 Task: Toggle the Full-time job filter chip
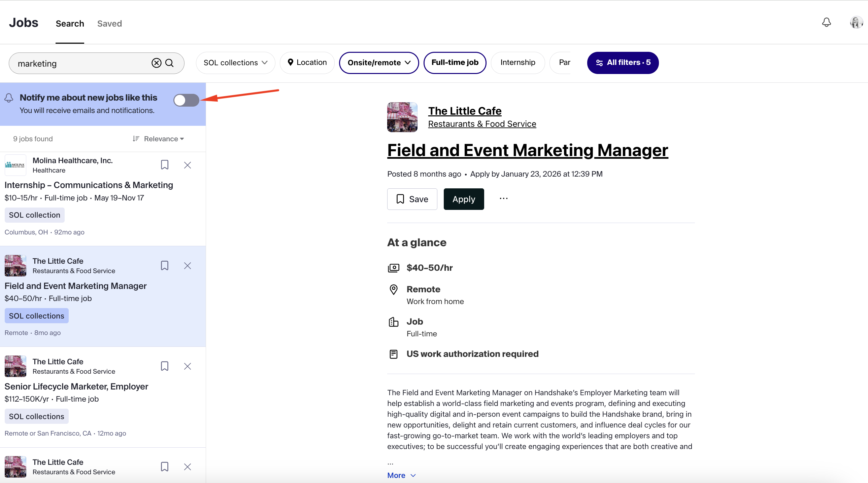coord(455,63)
